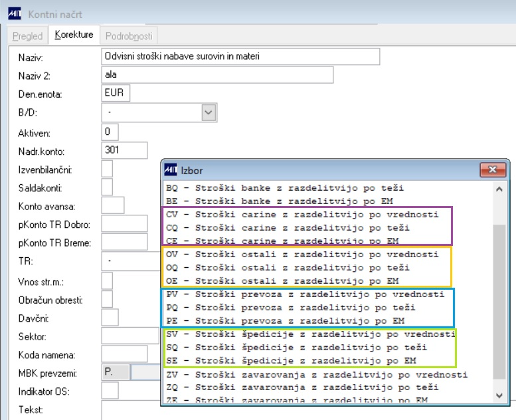516x420 pixels.
Task: Enable the Saldakonti checkbox
Action: click(x=107, y=188)
